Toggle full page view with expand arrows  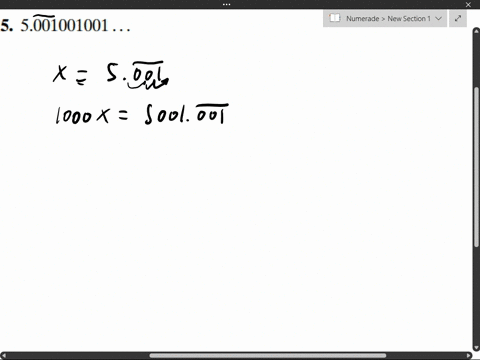[x=458, y=19]
